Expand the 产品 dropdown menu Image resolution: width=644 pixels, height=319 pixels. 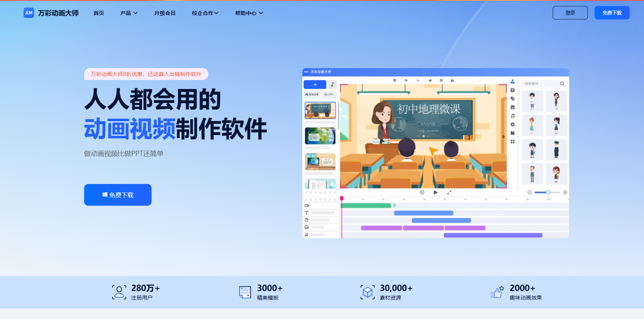point(129,13)
